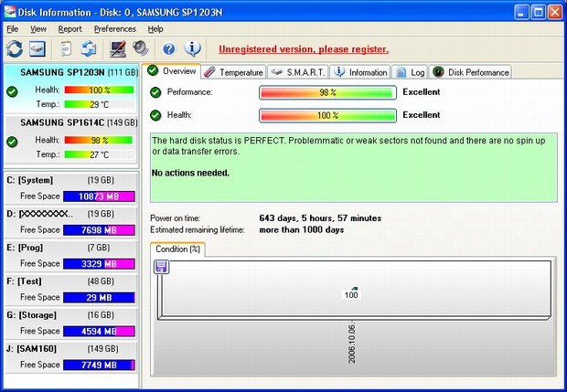Click the hard disk drive toolbar icon
This screenshot has height=392, width=567.
point(37,48)
